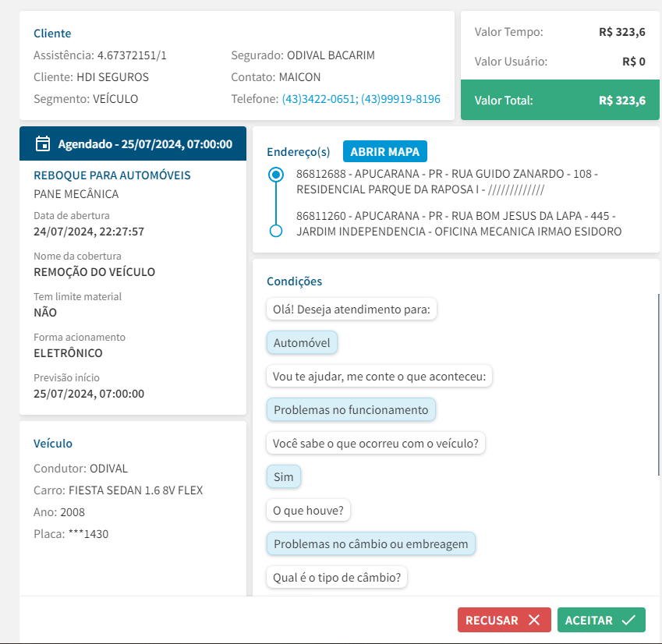Select the Automóvel chat answer chip

coord(302,342)
